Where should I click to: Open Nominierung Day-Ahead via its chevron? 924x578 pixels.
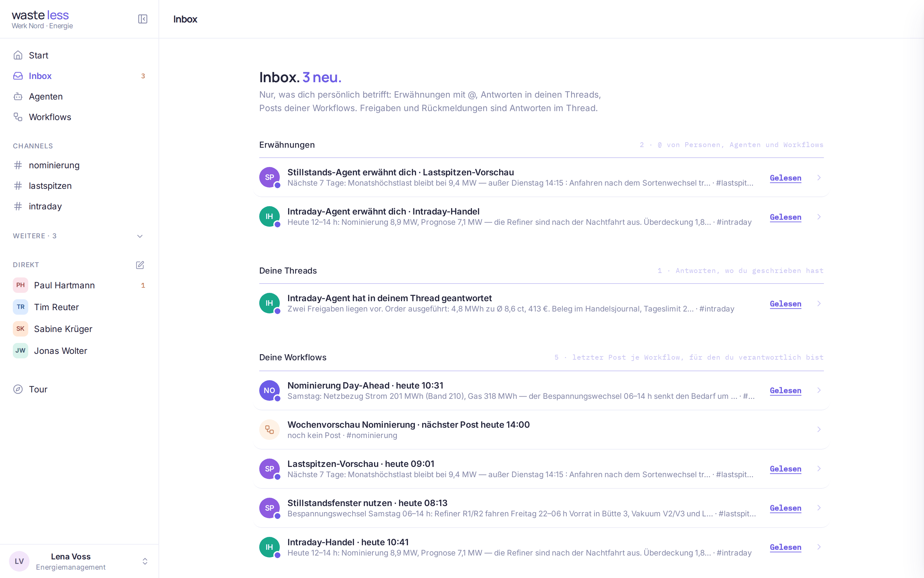click(x=819, y=390)
